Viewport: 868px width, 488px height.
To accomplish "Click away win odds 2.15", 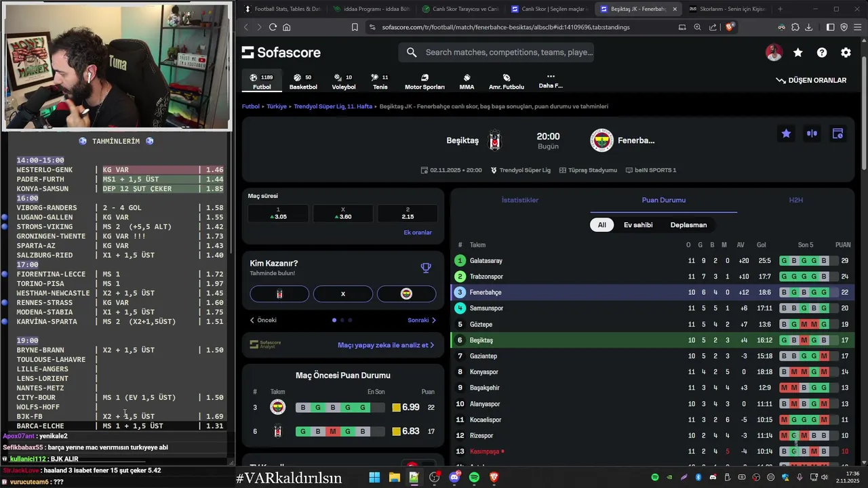I will pos(408,213).
